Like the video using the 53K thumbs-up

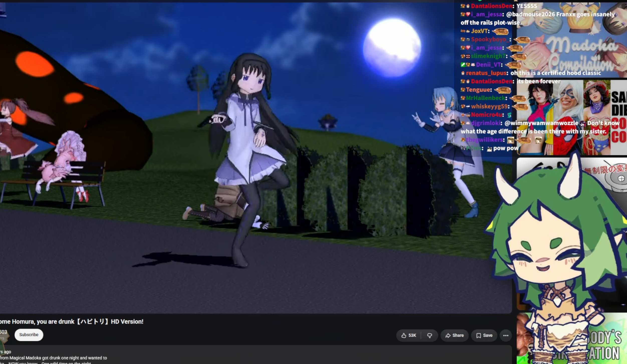tap(409, 335)
